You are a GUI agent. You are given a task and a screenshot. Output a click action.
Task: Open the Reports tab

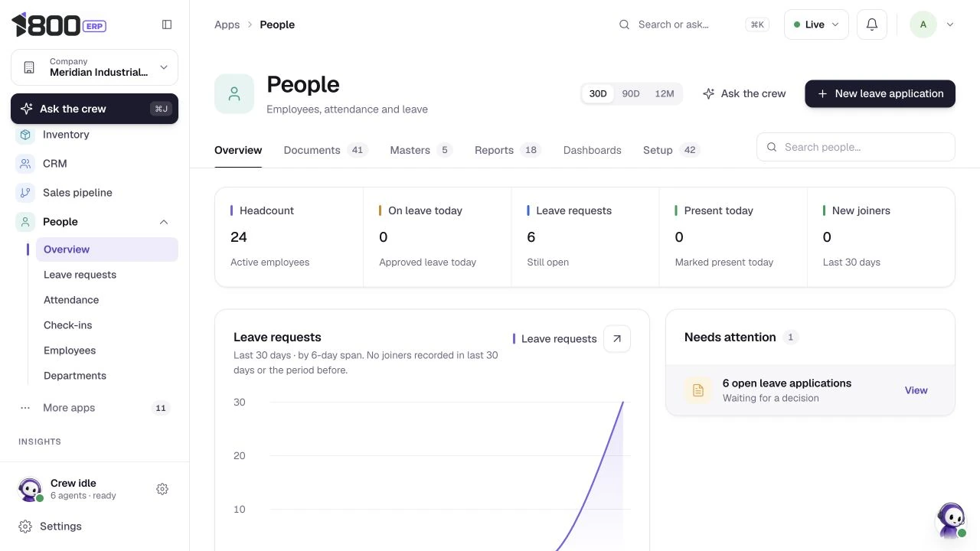508,150
